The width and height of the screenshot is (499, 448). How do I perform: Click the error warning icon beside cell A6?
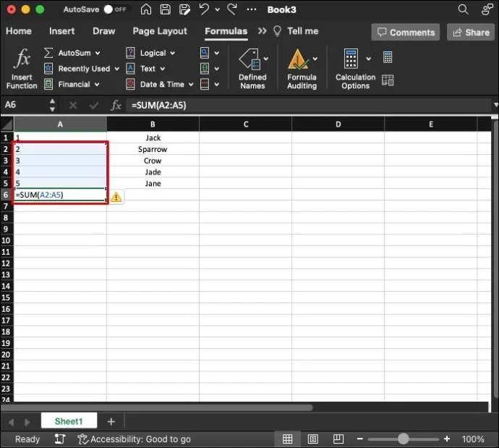click(116, 196)
